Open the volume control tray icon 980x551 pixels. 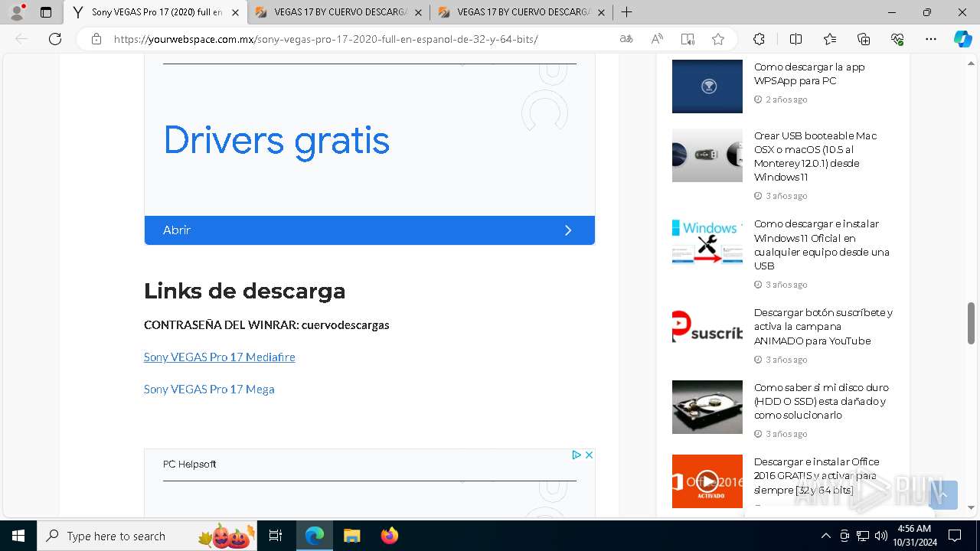point(880,536)
